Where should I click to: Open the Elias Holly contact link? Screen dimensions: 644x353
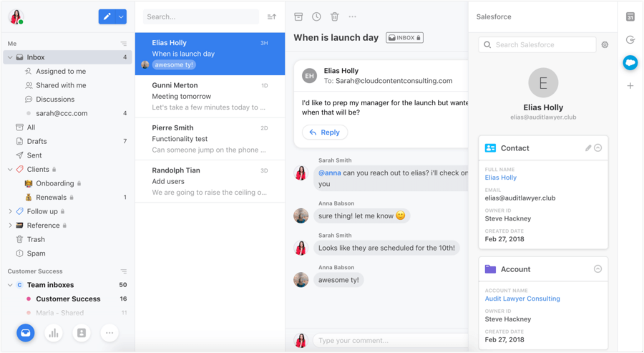coord(501,178)
